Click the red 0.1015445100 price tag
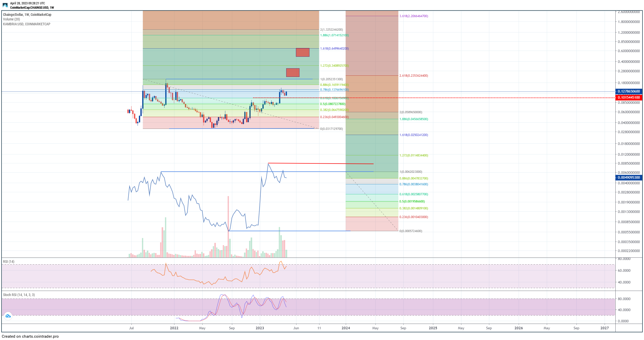 [x=628, y=97]
